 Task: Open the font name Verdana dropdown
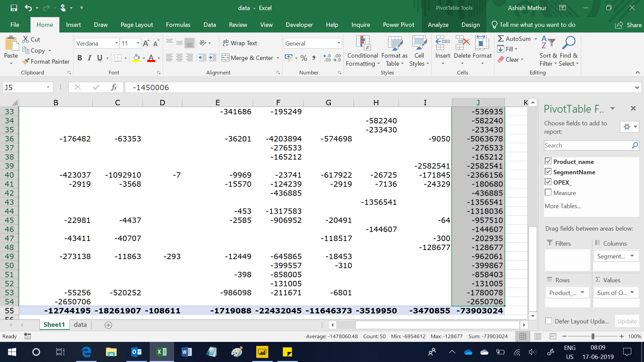[x=116, y=43]
